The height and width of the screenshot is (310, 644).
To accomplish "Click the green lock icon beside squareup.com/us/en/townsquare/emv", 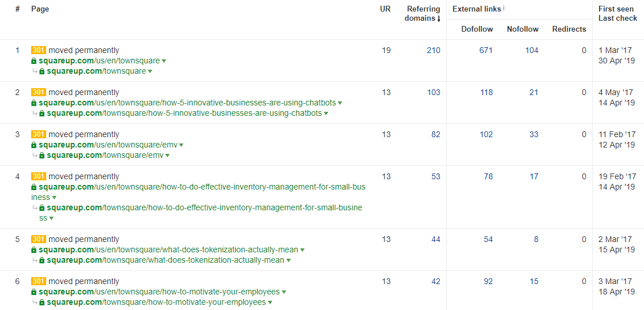I will (34, 145).
